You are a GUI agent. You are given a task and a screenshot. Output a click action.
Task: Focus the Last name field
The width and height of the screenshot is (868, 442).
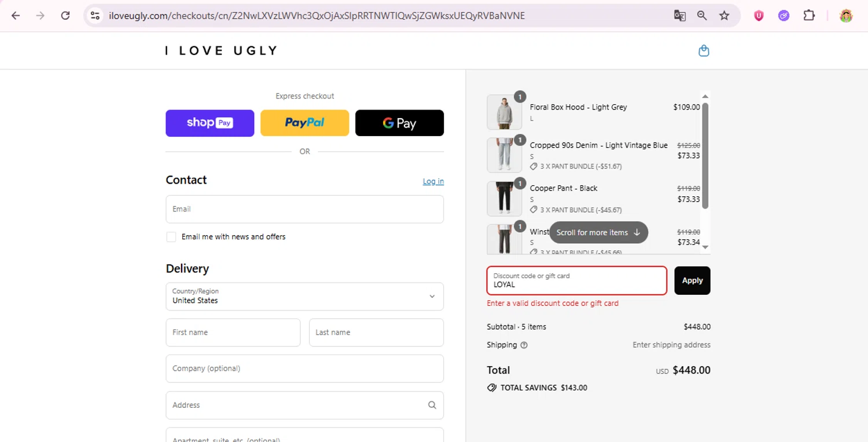pos(376,333)
